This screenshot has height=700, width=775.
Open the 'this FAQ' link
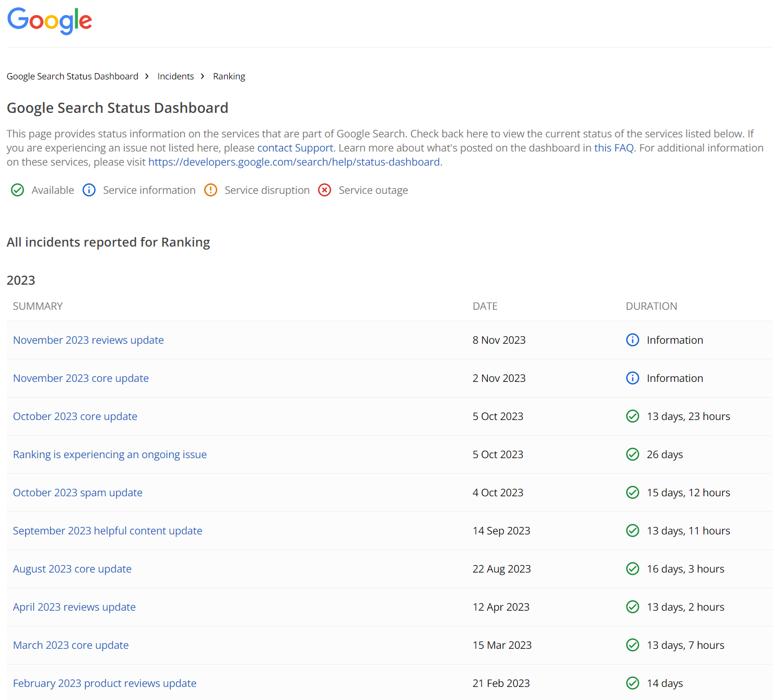tap(614, 148)
